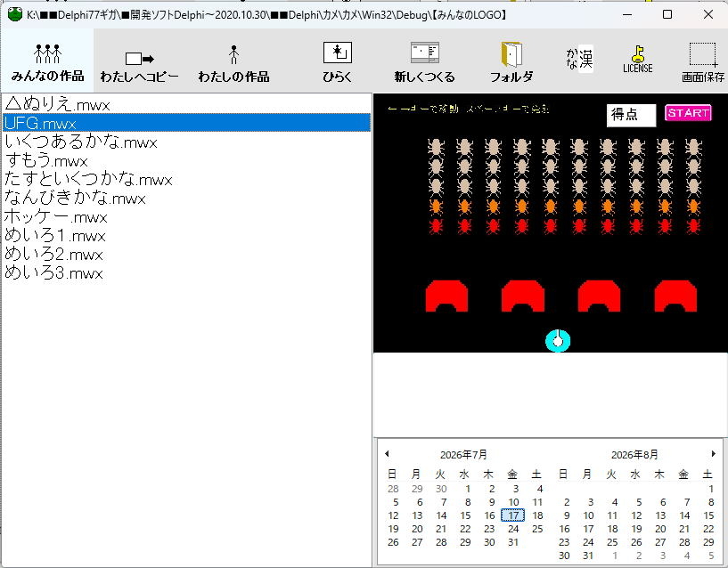728x568 pixels.
Task: Click the LICENSE key icon
Action: click(638, 59)
